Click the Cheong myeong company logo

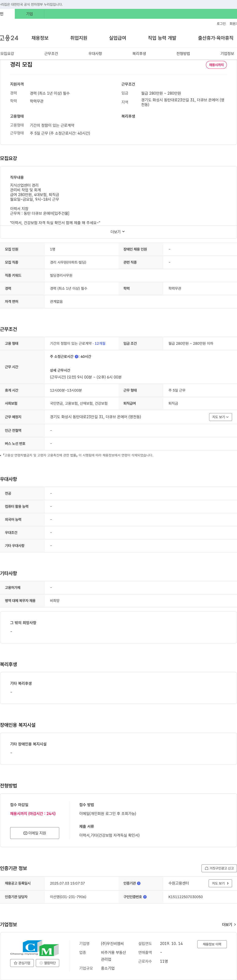[x=35, y=948]
